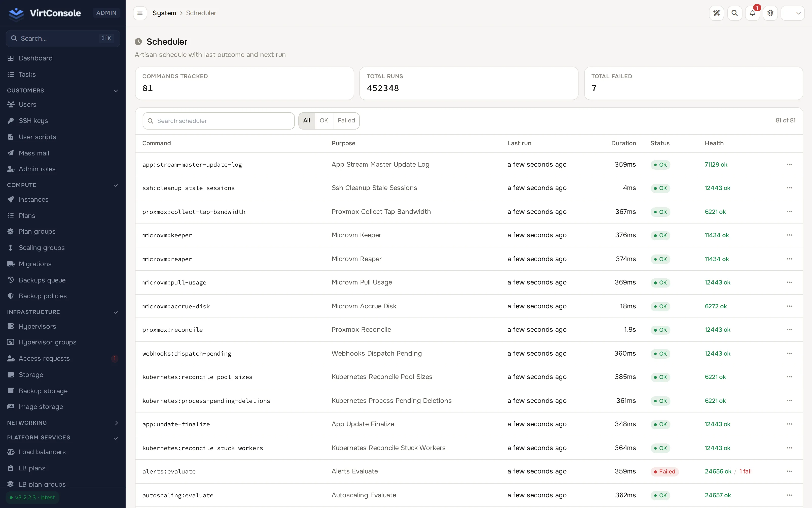Open User scripts in the sidebar

(63, 137)
